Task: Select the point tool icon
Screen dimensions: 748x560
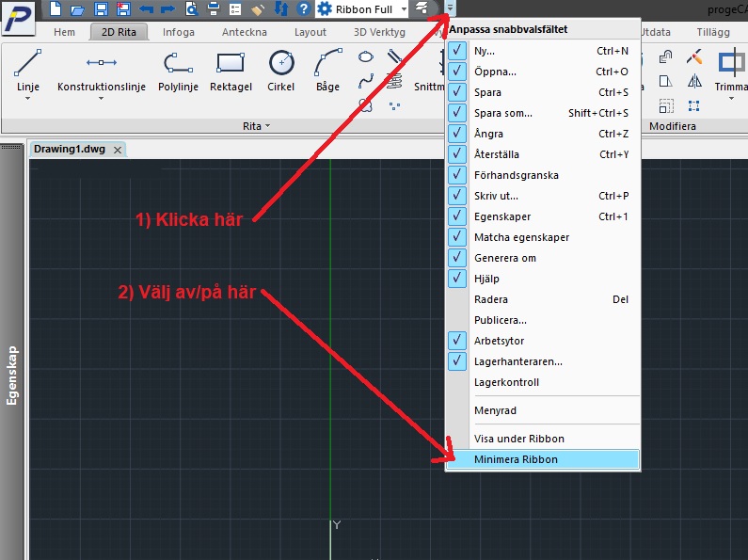Action: (394, 106)
